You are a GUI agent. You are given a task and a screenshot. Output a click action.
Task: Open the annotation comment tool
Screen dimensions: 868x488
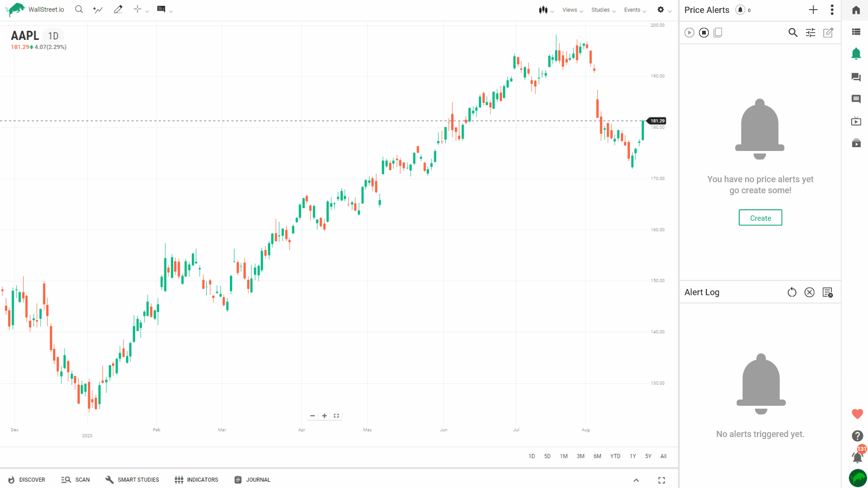click(161, 9)
